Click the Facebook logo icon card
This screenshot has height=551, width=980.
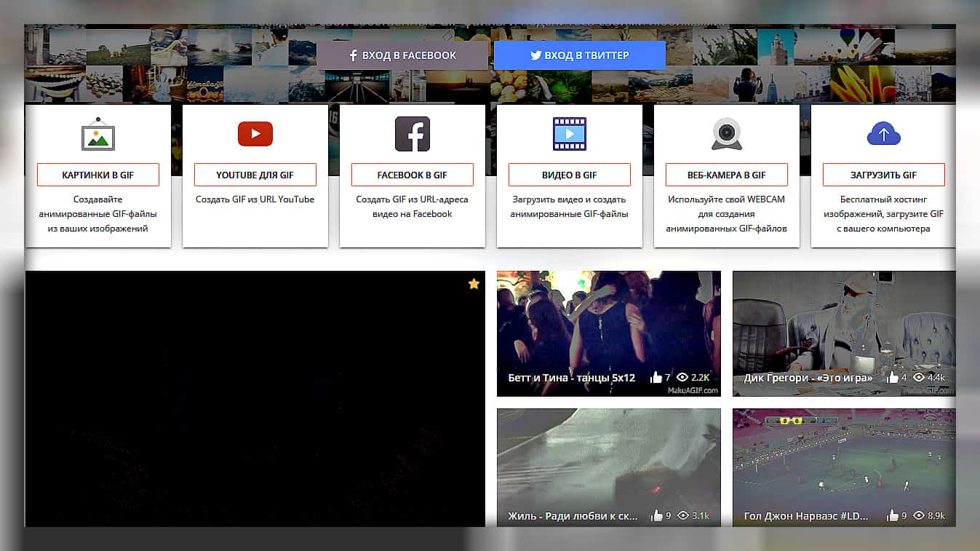point(413,134)
